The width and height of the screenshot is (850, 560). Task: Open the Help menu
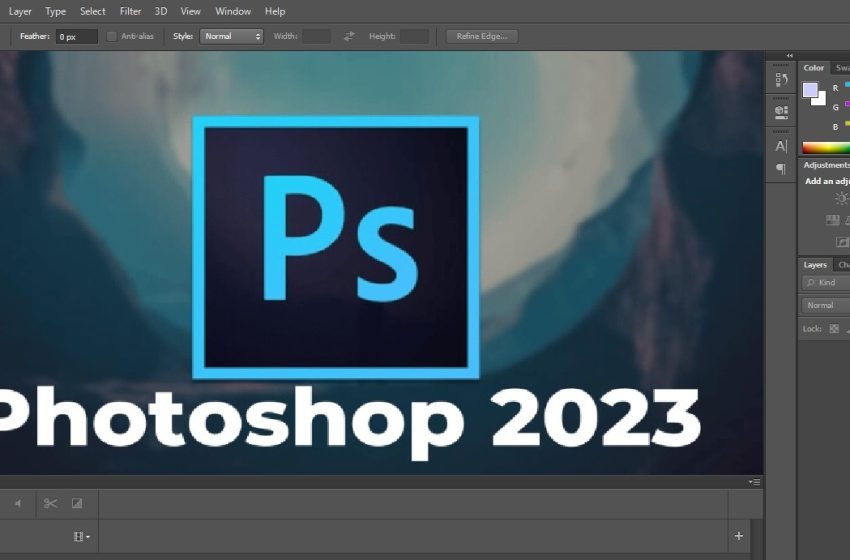(275, 11)
